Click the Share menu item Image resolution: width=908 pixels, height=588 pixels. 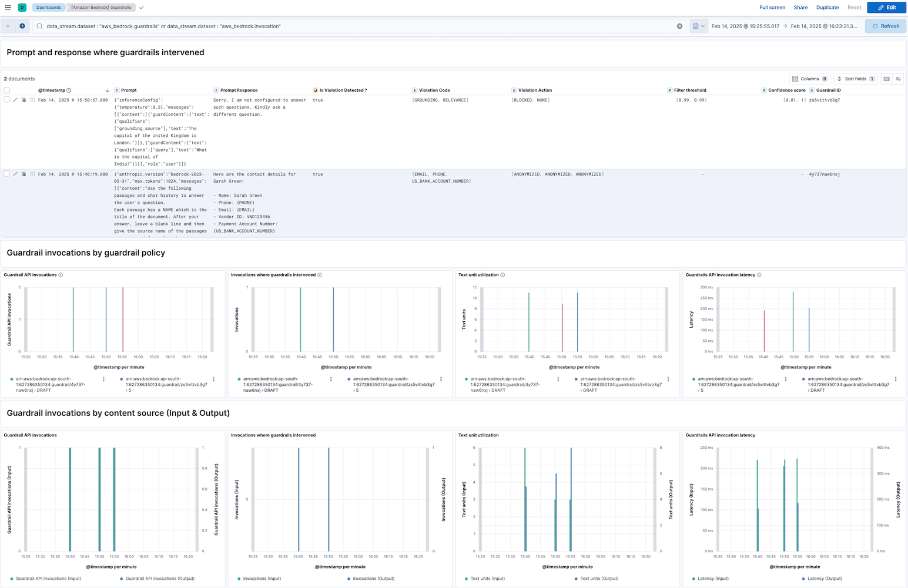800,8
